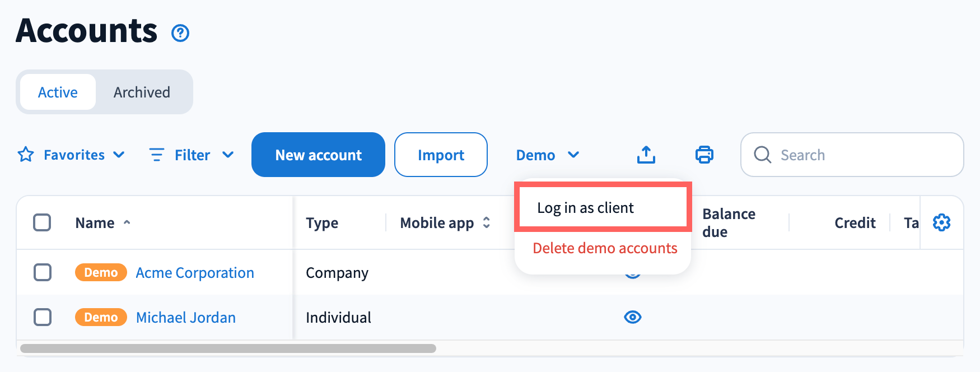This screenshot has width=980, height=372.
Task: Open table settings gear icon
Action: pos(941,222)
